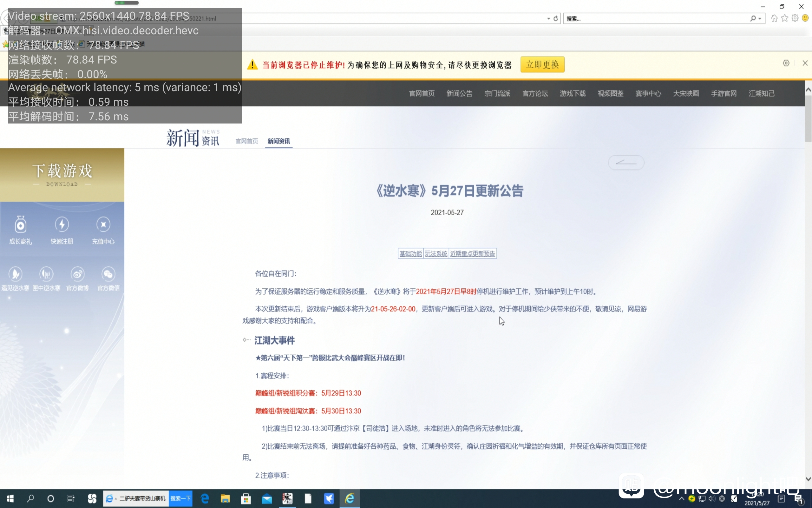Open 赛事中心 in top navigation
This screenshot has height=508, width=812.
click(648, 93)
